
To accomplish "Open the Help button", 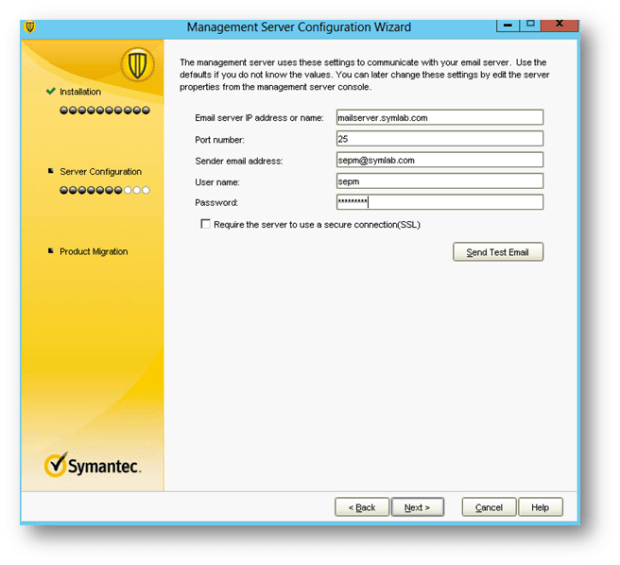I will (540, 507).
